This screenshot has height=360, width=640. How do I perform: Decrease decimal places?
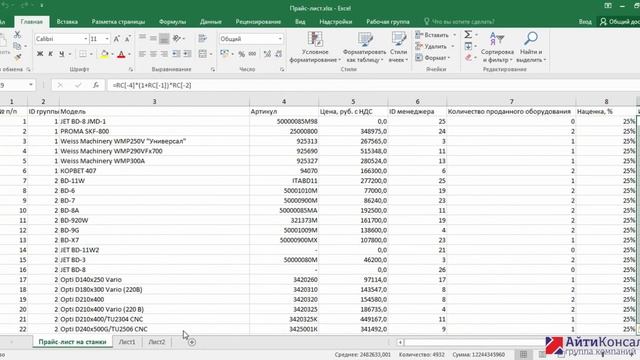[278, 54]
